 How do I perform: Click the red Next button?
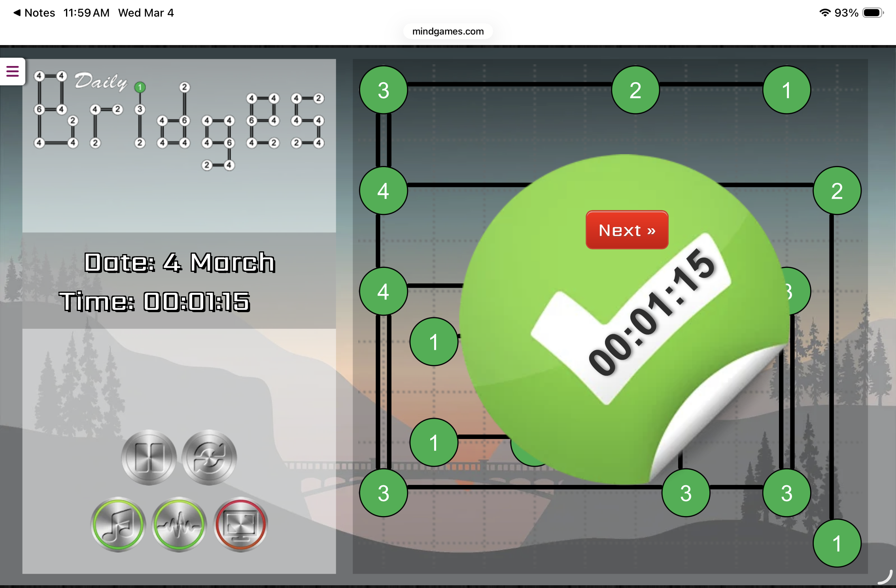(x=627, y=230)
